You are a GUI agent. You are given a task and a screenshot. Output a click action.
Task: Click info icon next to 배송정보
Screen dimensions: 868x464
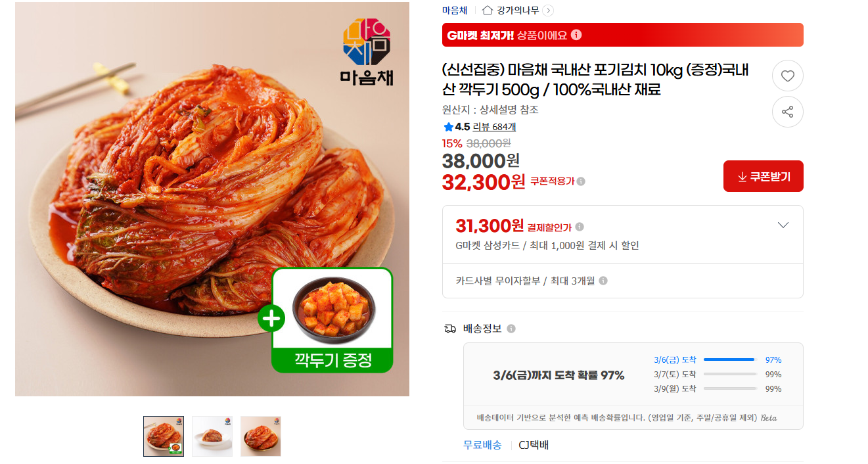tap(511, 329)
